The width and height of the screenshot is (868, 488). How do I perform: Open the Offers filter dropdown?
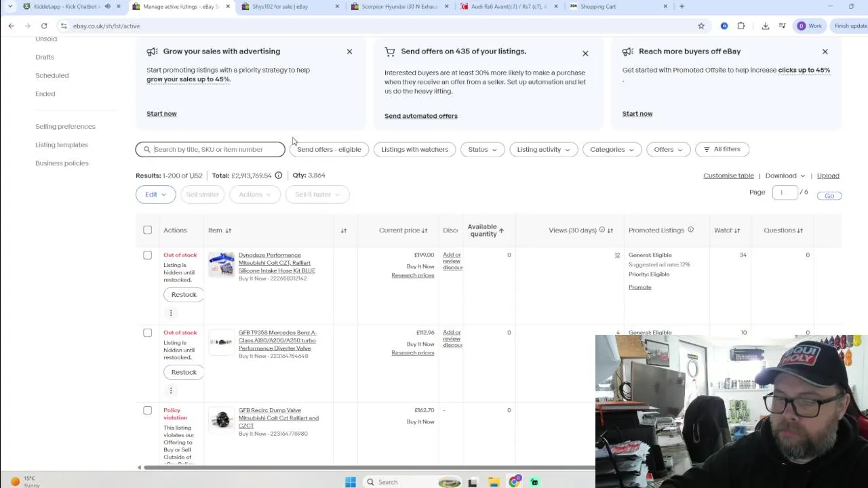coord(668,149)
